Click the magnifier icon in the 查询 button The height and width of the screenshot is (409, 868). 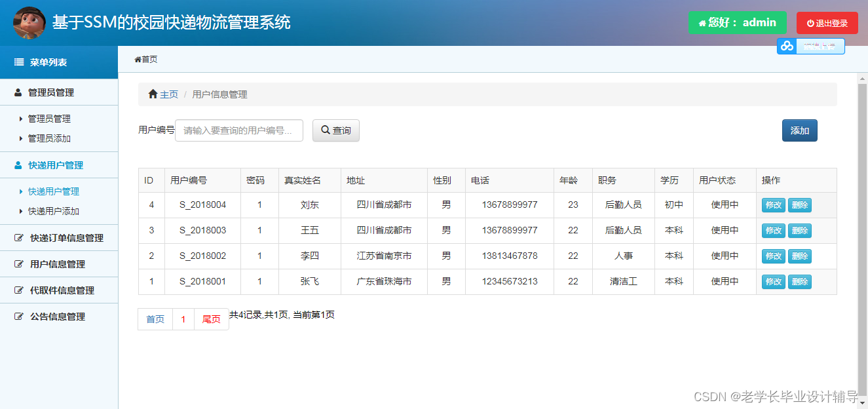[326, 130]
